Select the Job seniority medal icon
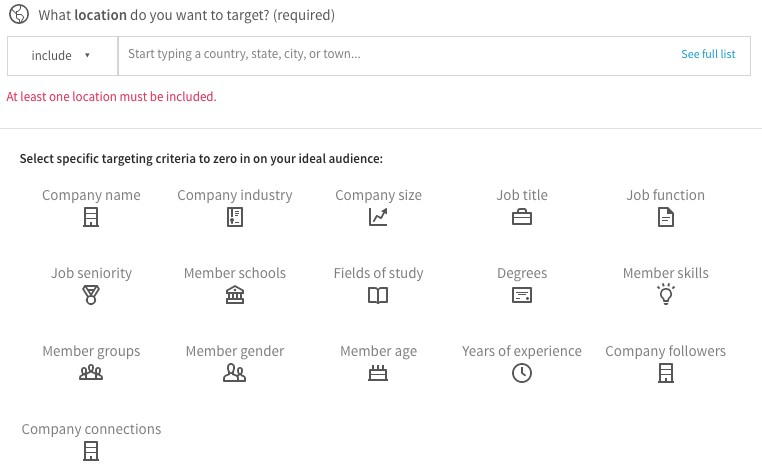 point(91,295)
